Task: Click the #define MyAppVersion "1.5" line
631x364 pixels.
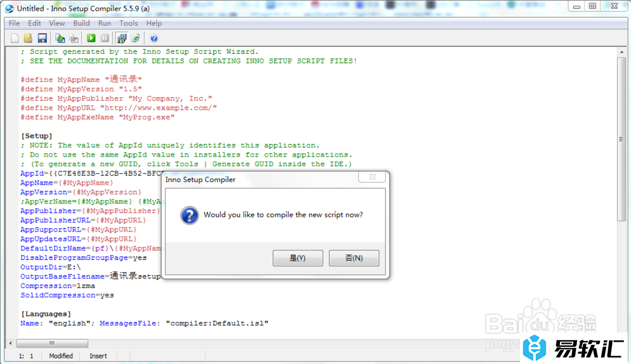Action: point(81,89)
